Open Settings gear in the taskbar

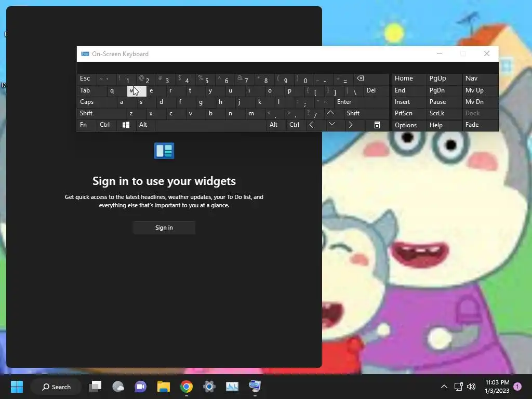209,387
